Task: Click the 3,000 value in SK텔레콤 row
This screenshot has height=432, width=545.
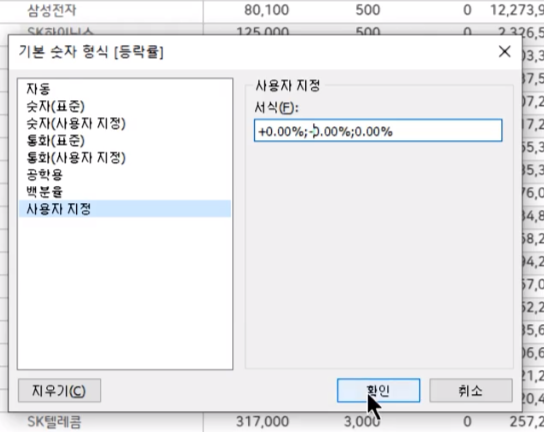Action: (x=362, y=422)
